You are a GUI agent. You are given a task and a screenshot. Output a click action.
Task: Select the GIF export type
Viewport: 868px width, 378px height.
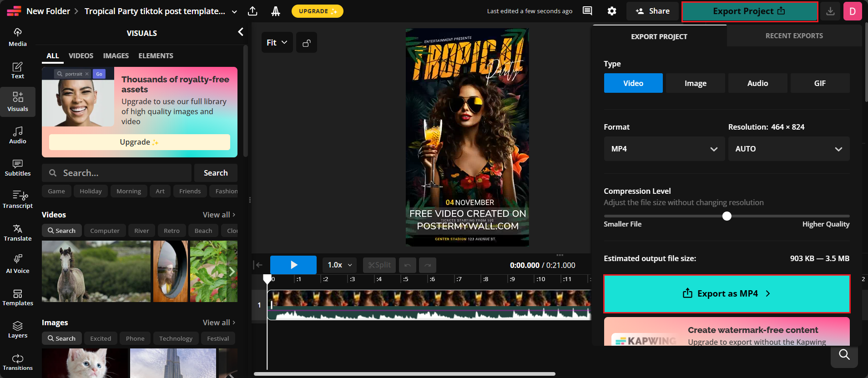820,83
